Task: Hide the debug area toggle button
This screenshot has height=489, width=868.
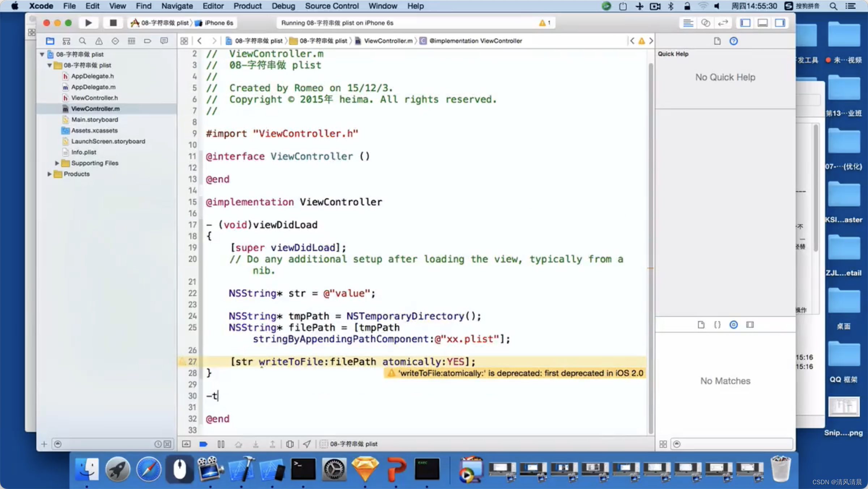Action: 186,444
